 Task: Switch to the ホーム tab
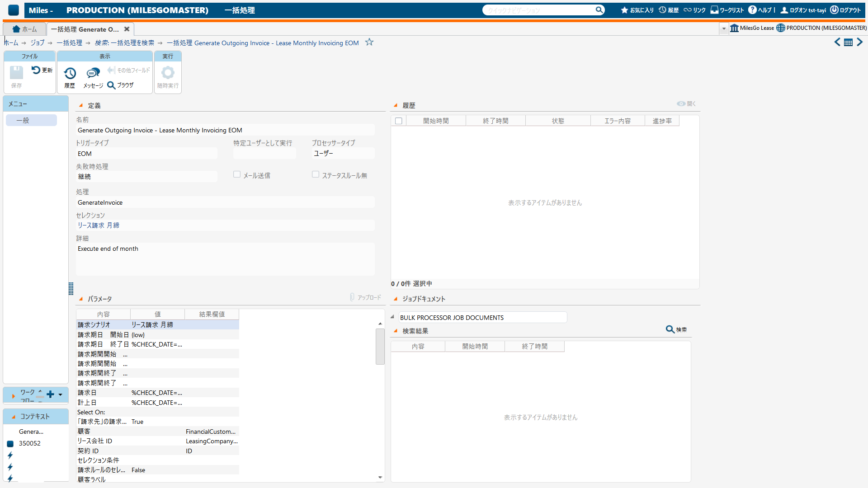coord(25,29)
